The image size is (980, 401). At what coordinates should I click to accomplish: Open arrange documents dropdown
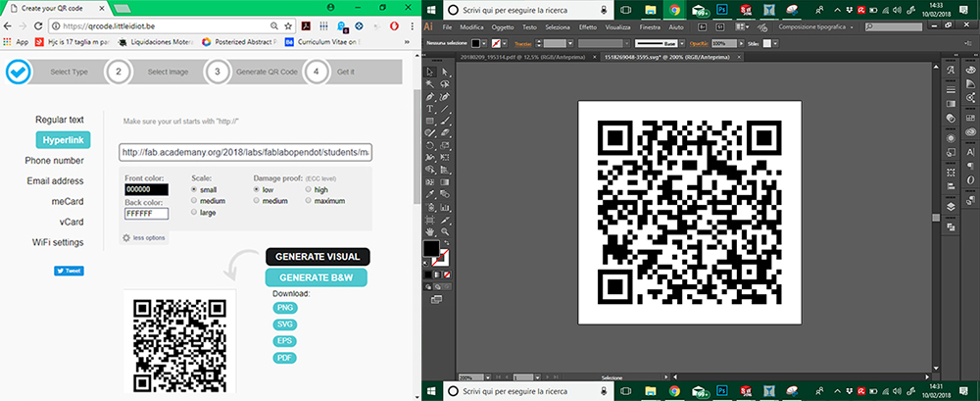coord(743,27)
